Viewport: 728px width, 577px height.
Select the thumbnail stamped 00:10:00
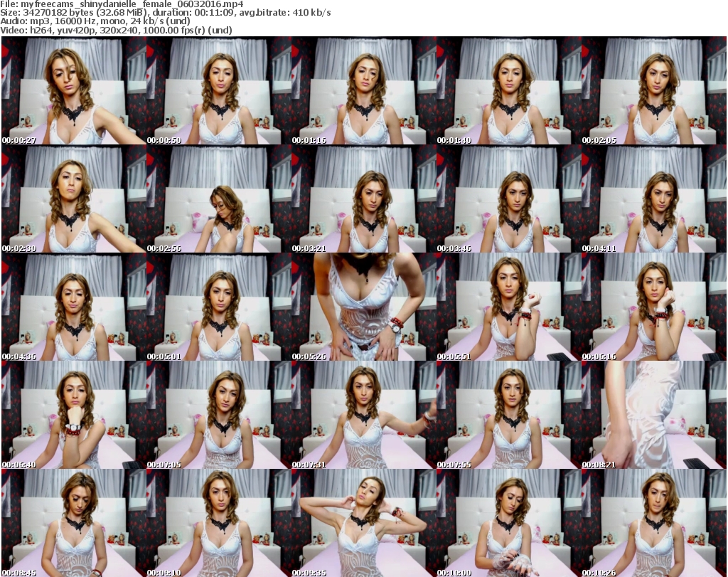pyautogui.click(x=509, y=523)
